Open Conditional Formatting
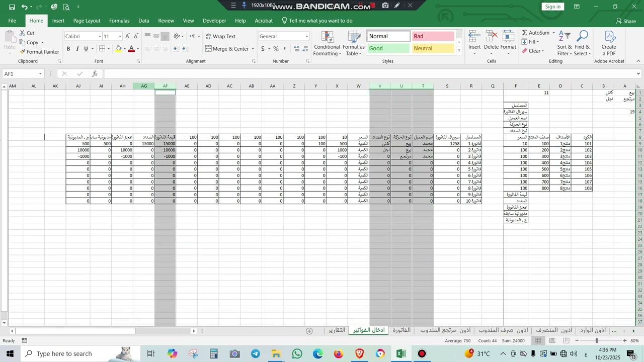 click(x=327, y=44)
